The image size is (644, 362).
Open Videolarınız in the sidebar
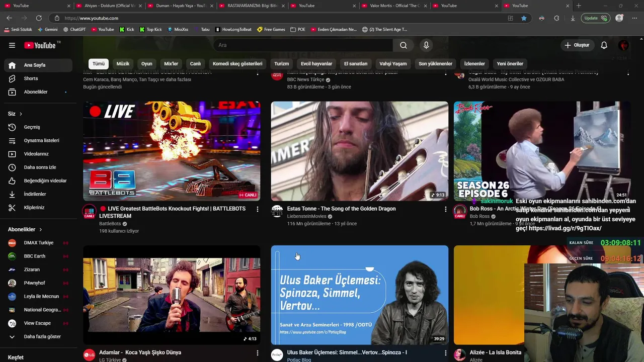pos(38,154)
